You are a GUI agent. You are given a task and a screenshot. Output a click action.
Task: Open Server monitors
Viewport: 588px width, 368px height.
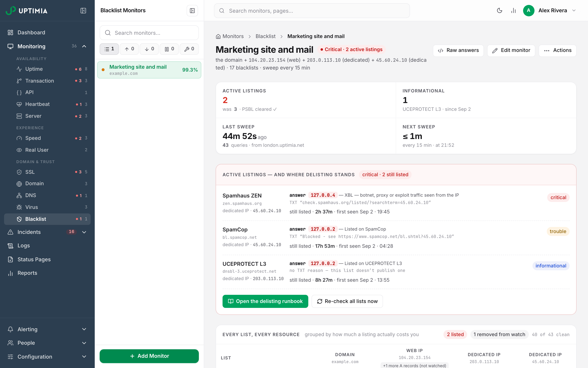point(47,116)
